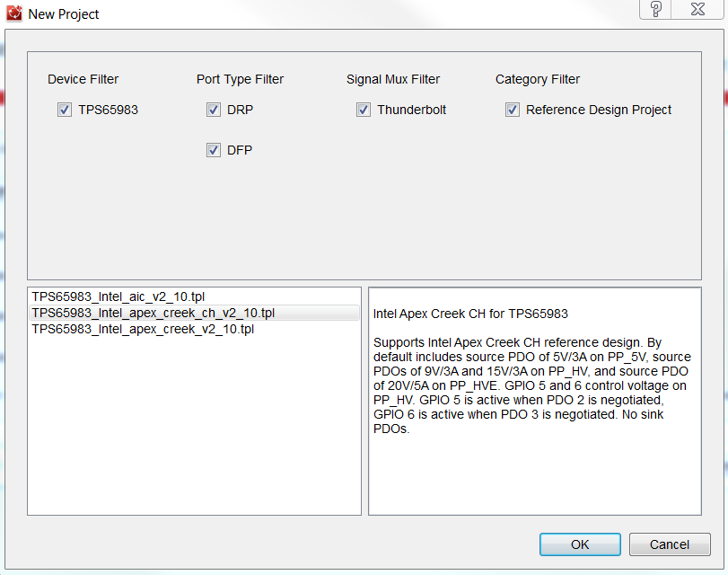Click empty space in the template list
Image resolution: width=728 pixels, height=575 pixels.
(194, 425)
